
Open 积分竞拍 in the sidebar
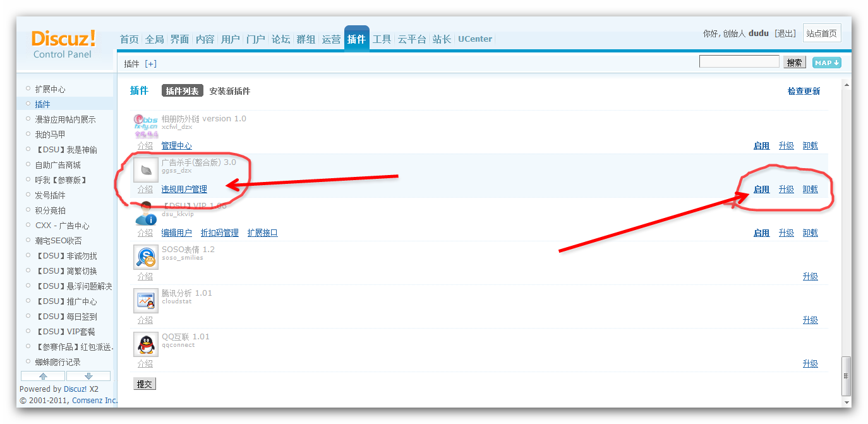(x=51, y=210)
